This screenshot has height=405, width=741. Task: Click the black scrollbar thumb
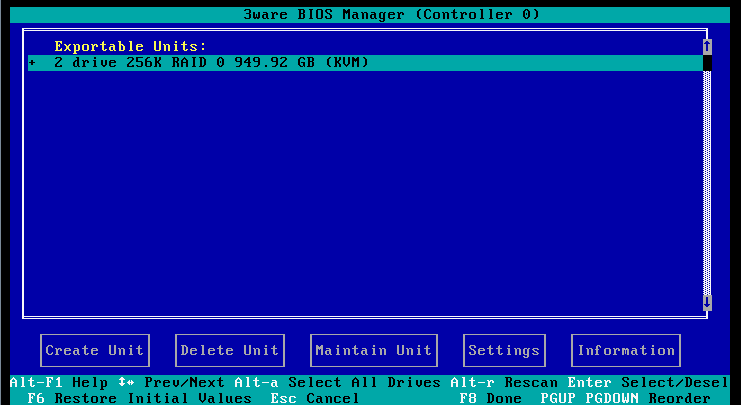point(707,63)
